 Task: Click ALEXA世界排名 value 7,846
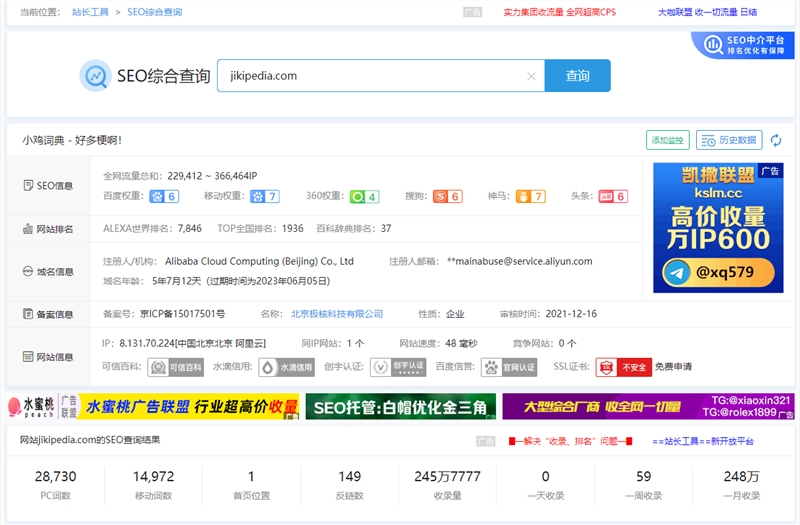[190, 229]
